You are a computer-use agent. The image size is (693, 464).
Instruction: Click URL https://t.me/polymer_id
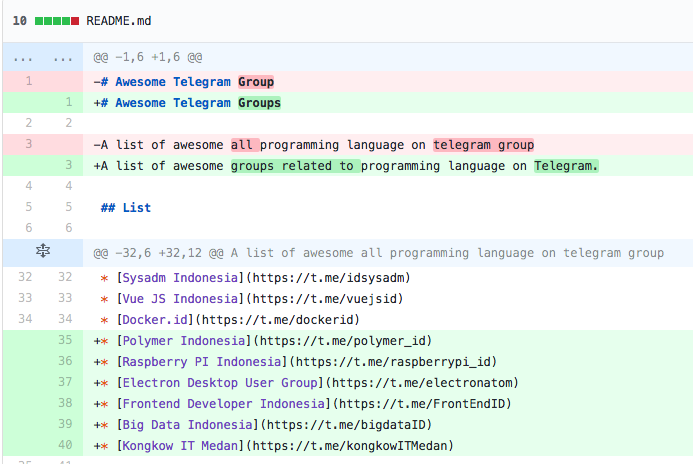click(x=343, y=341)
